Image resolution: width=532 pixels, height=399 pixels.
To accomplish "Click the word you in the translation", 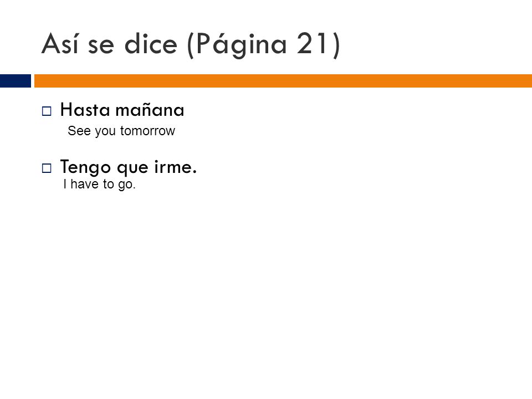I will tap(105, 132).
